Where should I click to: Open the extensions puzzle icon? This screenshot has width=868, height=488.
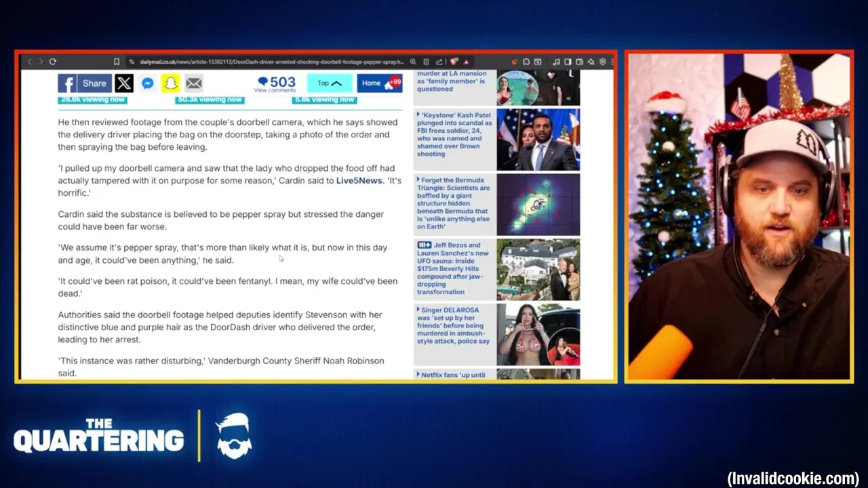point(526,62)
